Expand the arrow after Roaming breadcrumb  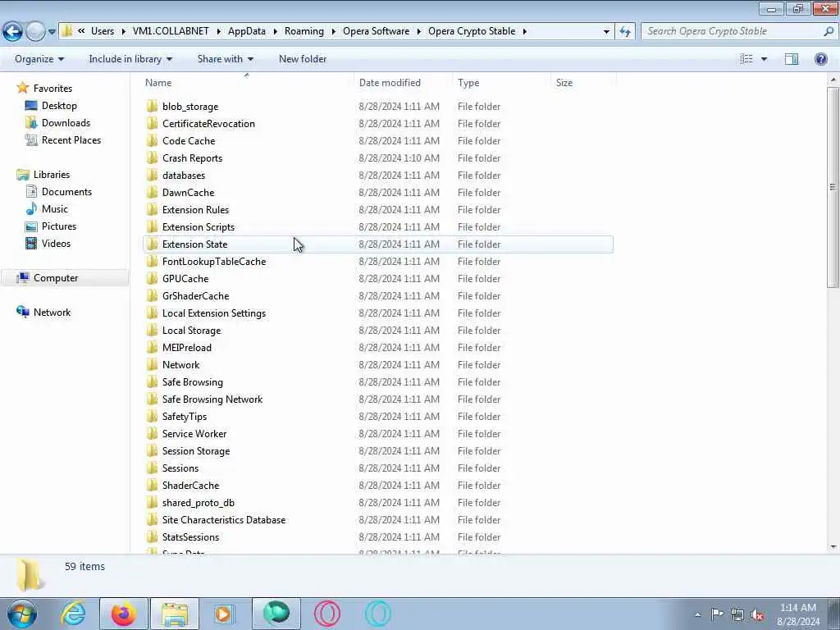333,32
